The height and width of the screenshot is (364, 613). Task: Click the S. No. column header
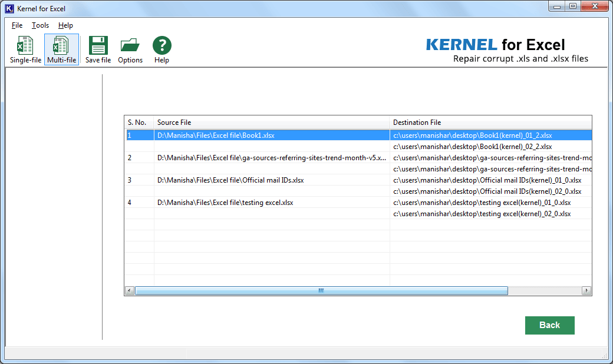coord(139,123)
